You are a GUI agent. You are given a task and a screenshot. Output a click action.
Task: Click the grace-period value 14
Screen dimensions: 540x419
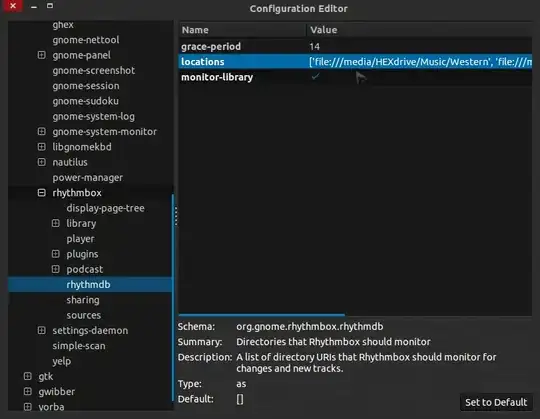click(314, 46)
